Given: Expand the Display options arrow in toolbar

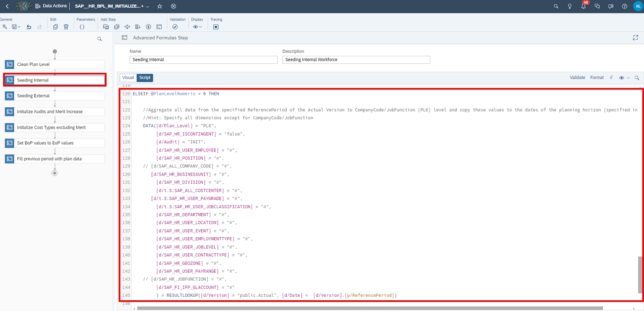Looking at the screenshot, I should click(201, 27).
